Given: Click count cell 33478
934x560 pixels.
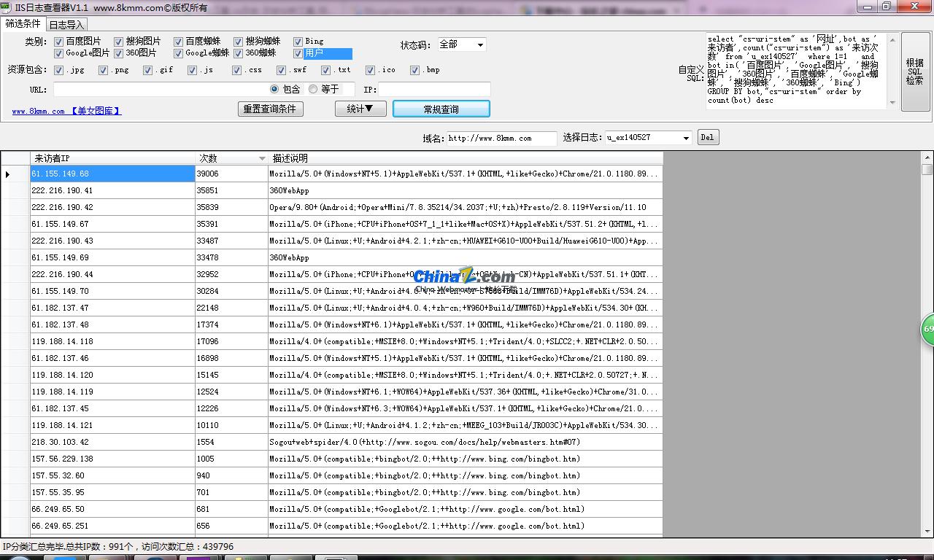Looking at the screenshot, I should coord(231,257).
